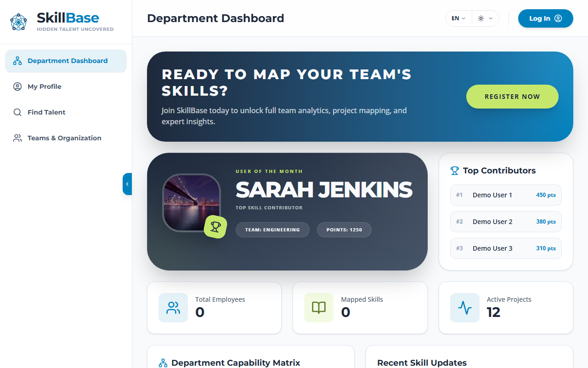The image size is (588, 368).
Task: Click the 450 pts value
Action: point(546,195)
